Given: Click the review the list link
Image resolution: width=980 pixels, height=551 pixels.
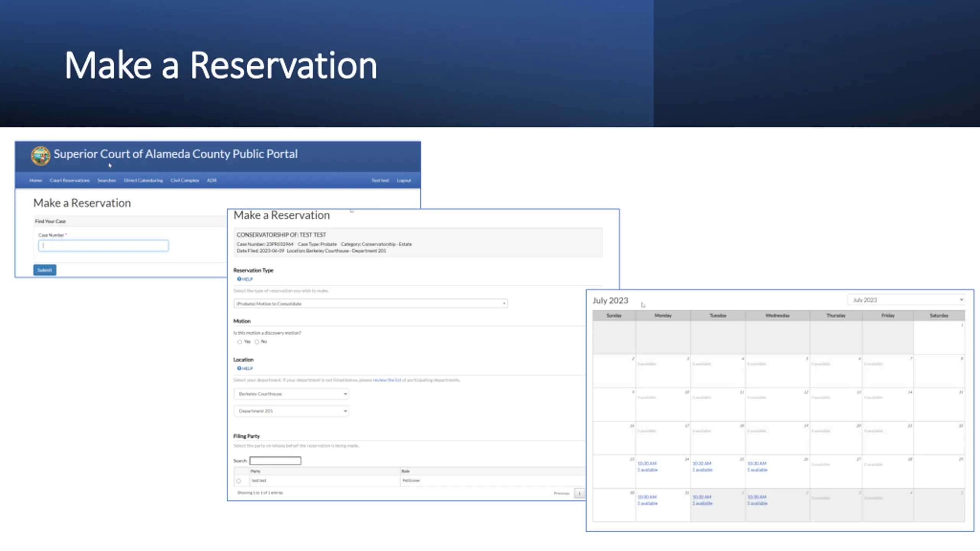Looking at the screenshot, I should 387,380.
